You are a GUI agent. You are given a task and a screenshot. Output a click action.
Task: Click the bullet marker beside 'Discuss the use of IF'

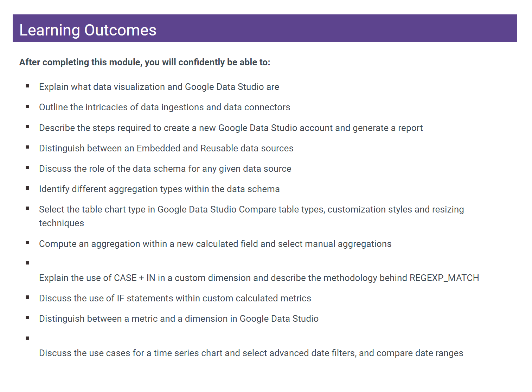coord(27,297)
